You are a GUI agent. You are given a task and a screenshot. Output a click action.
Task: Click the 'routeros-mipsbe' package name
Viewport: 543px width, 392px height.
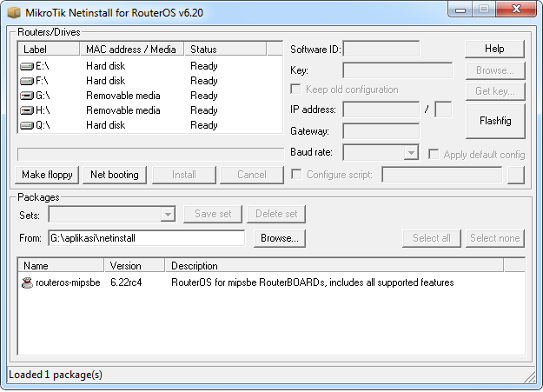(68, 282)
